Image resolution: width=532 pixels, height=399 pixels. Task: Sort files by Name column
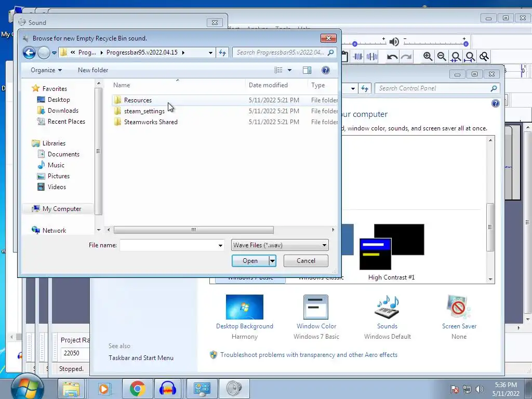coord(122,85)
